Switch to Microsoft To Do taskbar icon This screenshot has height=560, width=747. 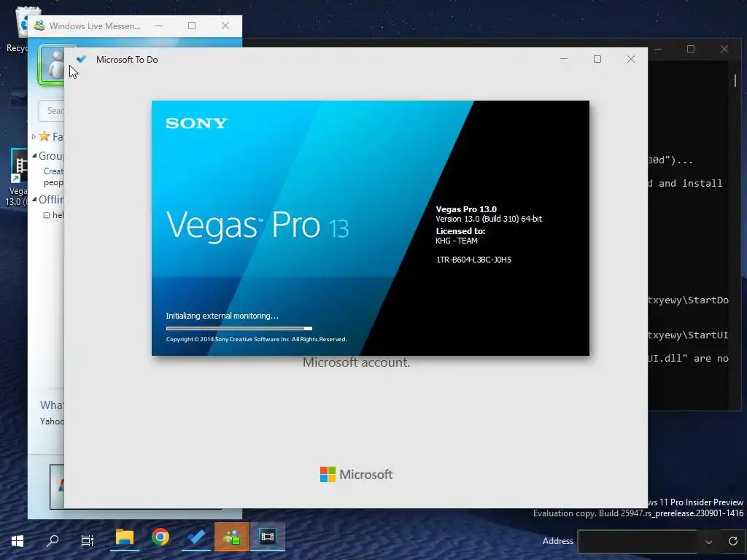(x=196, y=537)
